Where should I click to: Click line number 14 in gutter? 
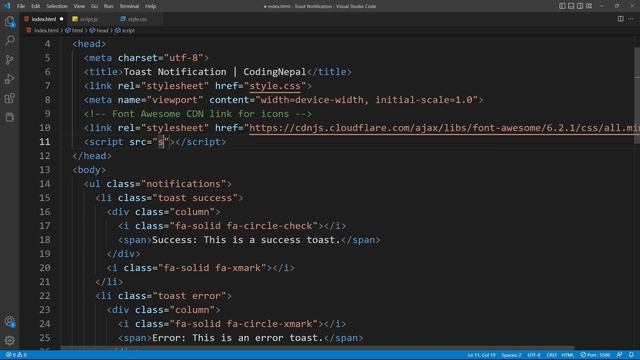[45, 184]
